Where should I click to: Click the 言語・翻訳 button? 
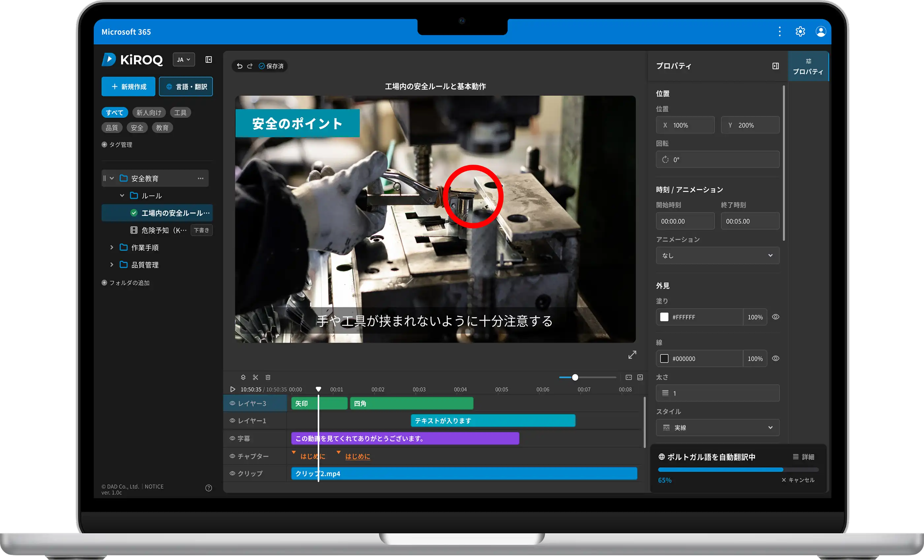(186, 87)
